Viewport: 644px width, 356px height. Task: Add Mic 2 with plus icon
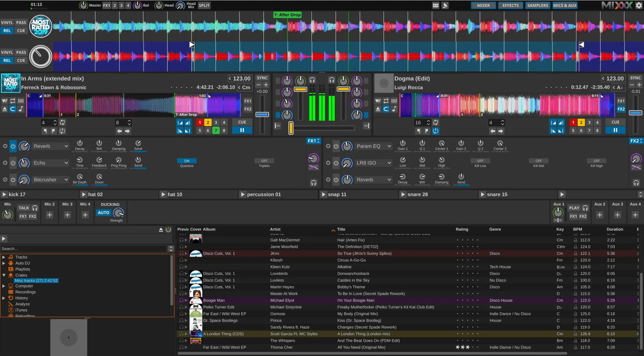(50, 215)
